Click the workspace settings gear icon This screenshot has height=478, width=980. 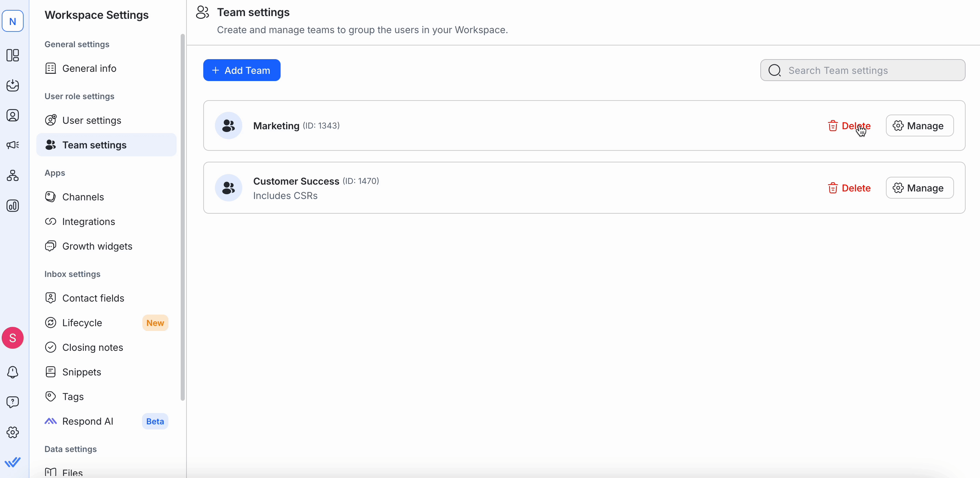tap(13, 432)
